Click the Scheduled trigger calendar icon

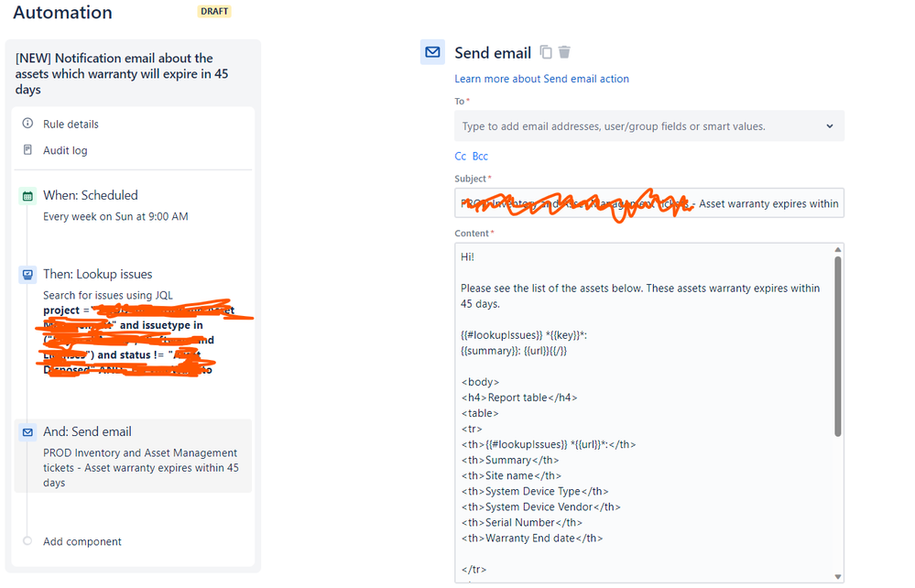pyautogui.click(x=26, y=195)
